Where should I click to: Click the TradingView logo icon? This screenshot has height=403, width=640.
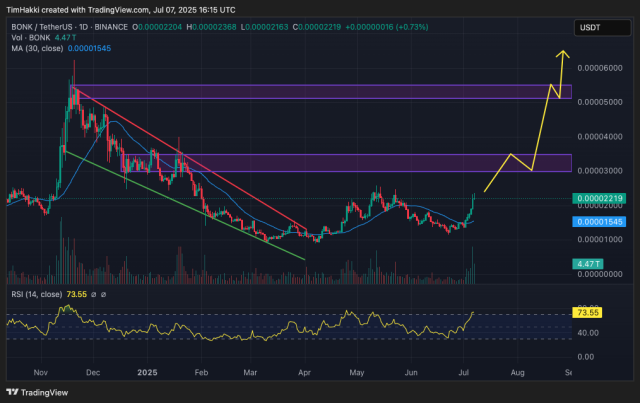13,392
